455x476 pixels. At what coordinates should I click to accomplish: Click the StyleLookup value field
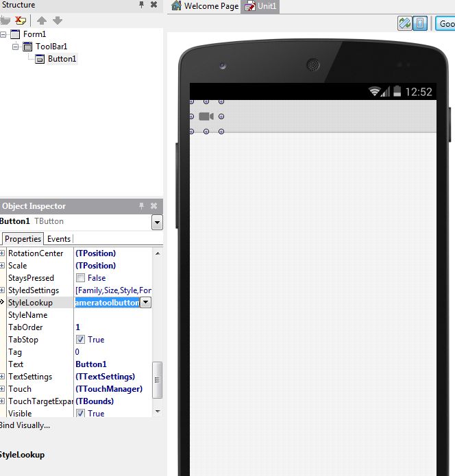(x=107, y=303)
